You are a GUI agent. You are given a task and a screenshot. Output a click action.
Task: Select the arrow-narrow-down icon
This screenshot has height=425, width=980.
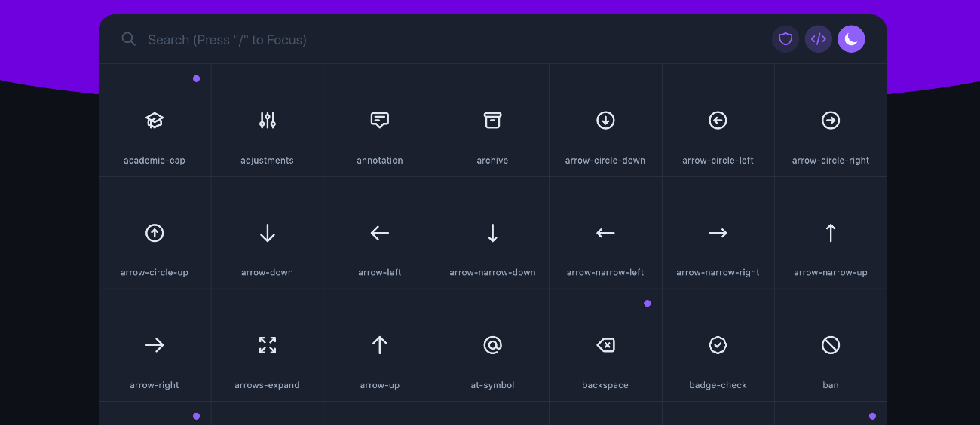492,234
